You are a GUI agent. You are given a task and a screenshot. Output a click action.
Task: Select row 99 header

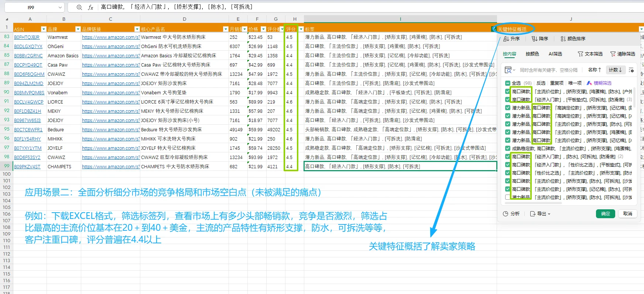click(7, 166)
